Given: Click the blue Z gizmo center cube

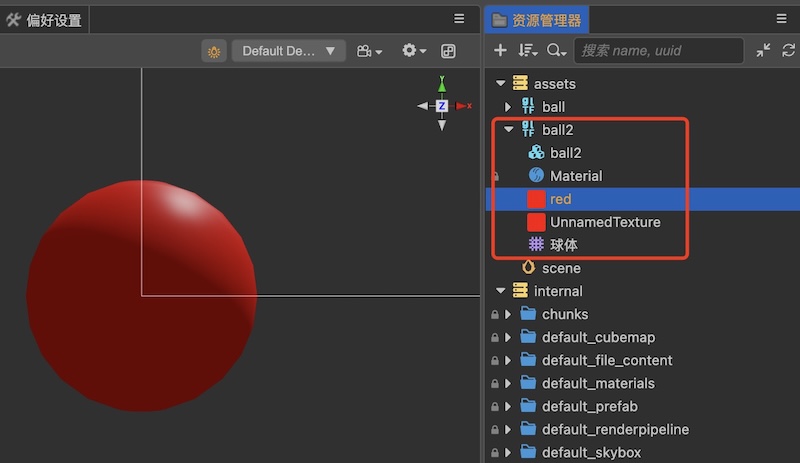Looking at the screenshot, I should 442,106.
